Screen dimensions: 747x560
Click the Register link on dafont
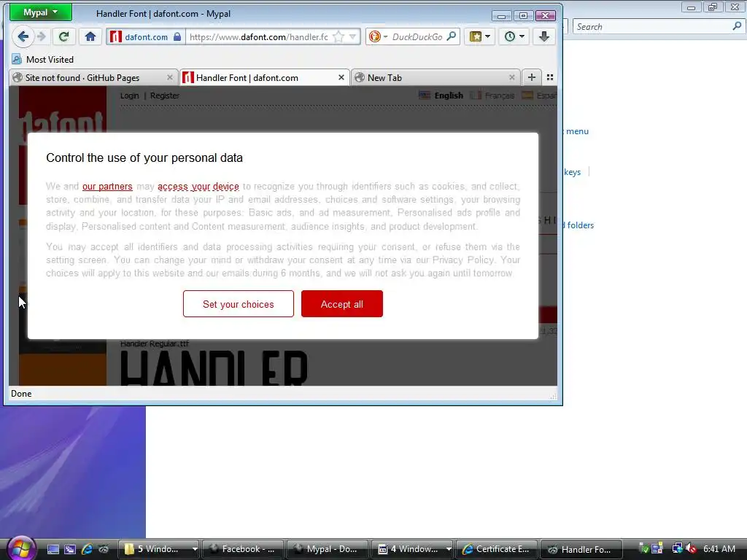point(165,96)
